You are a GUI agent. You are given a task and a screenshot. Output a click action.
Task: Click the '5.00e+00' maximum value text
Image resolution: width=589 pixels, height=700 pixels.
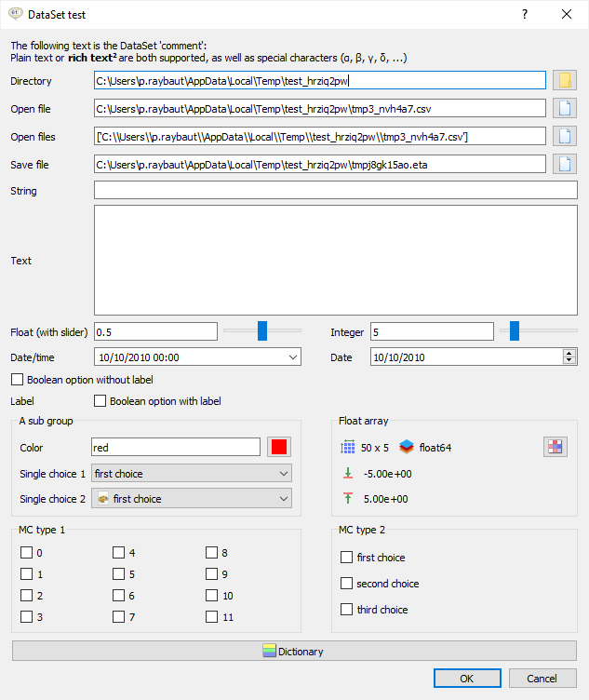[385, 499]
